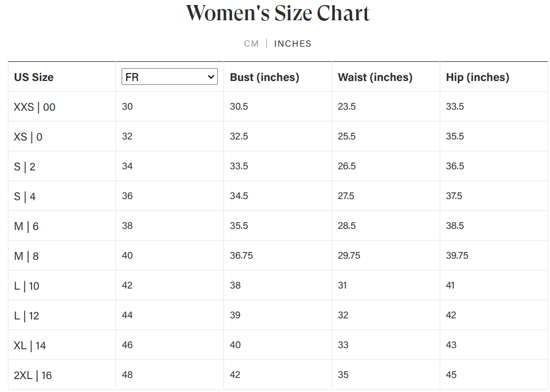
Task: Click hip value 33.5 in XXS row
Action: pos(455,106)
